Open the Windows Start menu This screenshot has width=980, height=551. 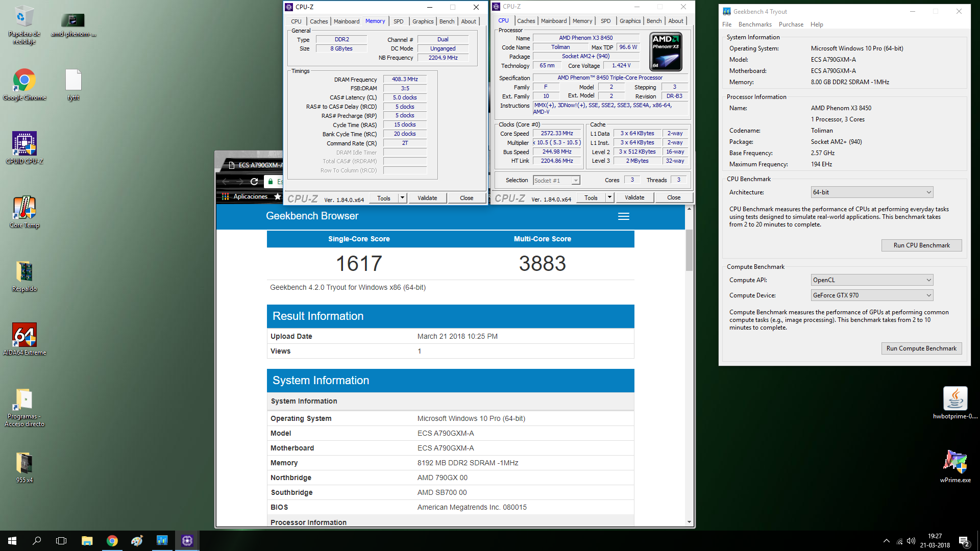click(12, 541)
